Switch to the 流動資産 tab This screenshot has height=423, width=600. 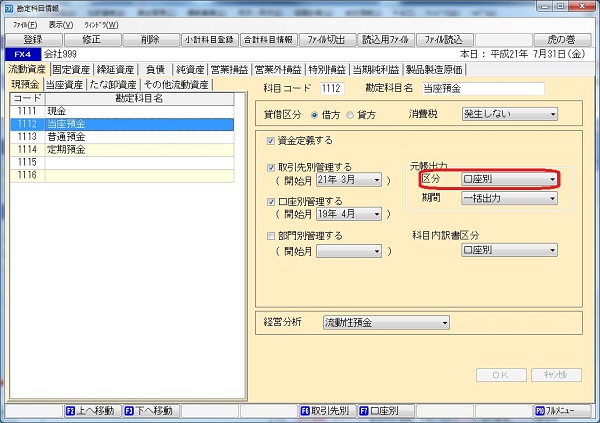[27, 69]
